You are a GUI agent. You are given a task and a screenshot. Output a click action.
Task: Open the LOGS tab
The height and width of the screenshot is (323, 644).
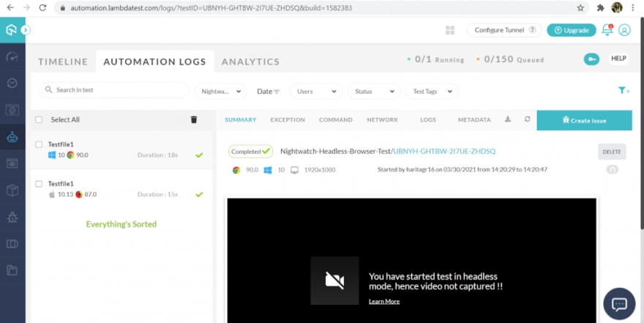[428, 119]
